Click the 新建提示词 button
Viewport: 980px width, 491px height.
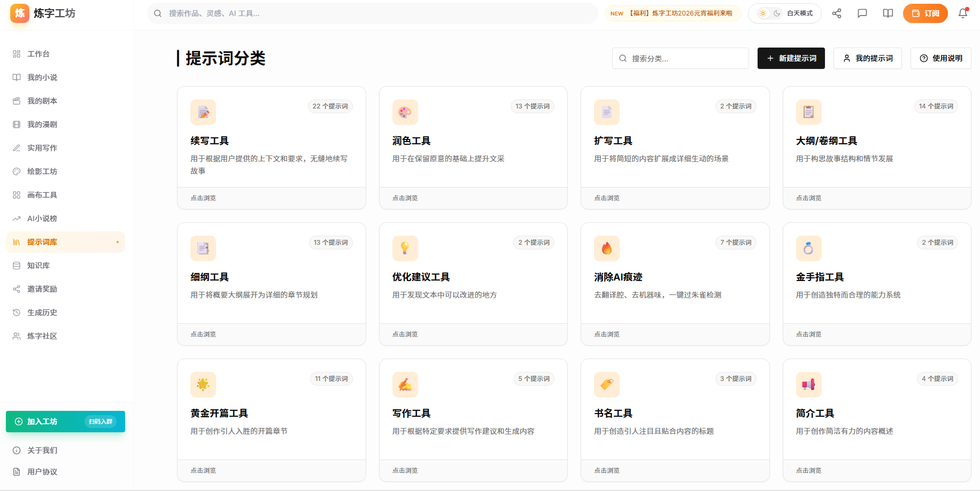click(x=791, y=58)
